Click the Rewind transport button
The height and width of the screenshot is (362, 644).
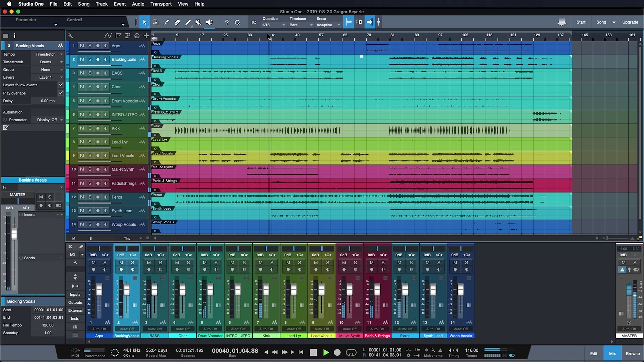274,352
